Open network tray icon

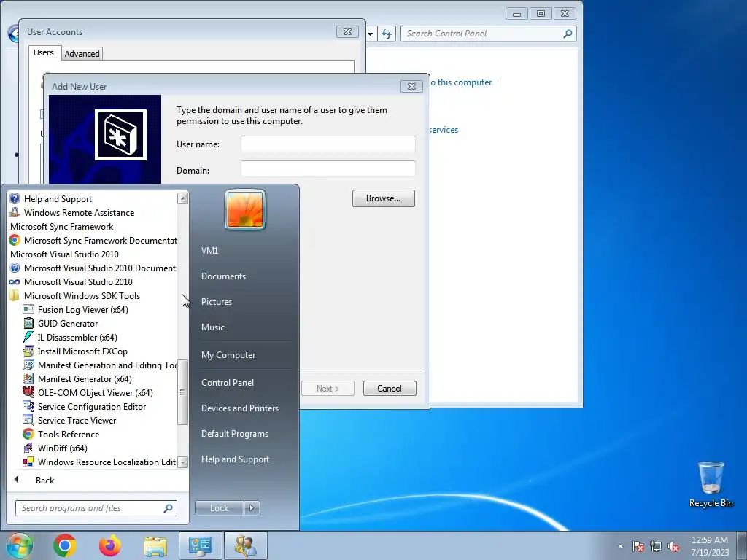pyautogui.click(x=656, y=546)
